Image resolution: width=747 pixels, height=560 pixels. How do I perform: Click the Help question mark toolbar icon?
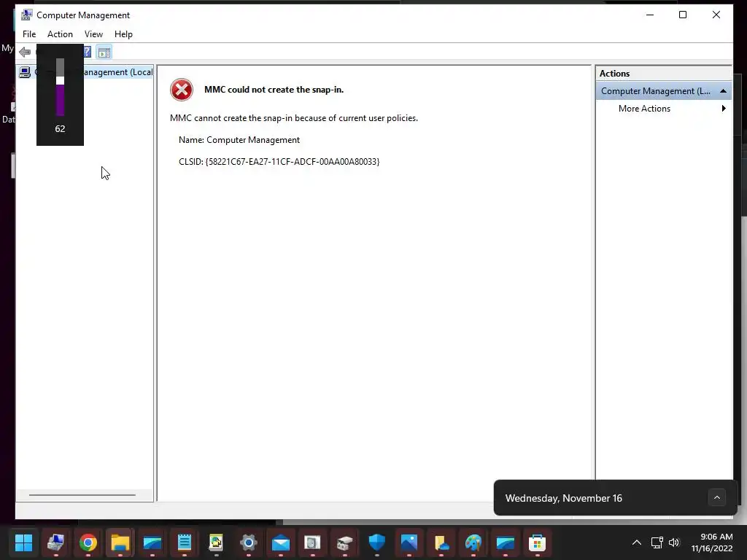click(88, 52)
